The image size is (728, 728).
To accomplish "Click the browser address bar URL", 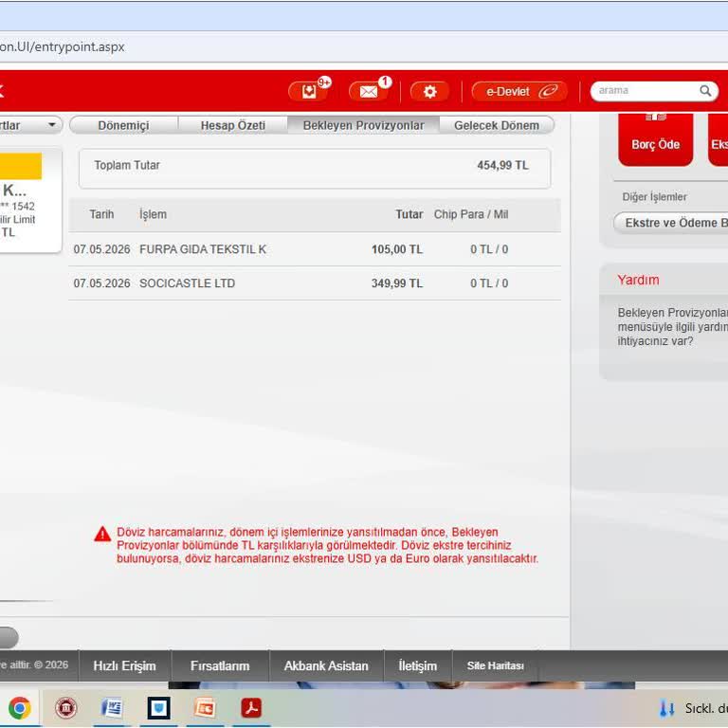I will point(63,46).
